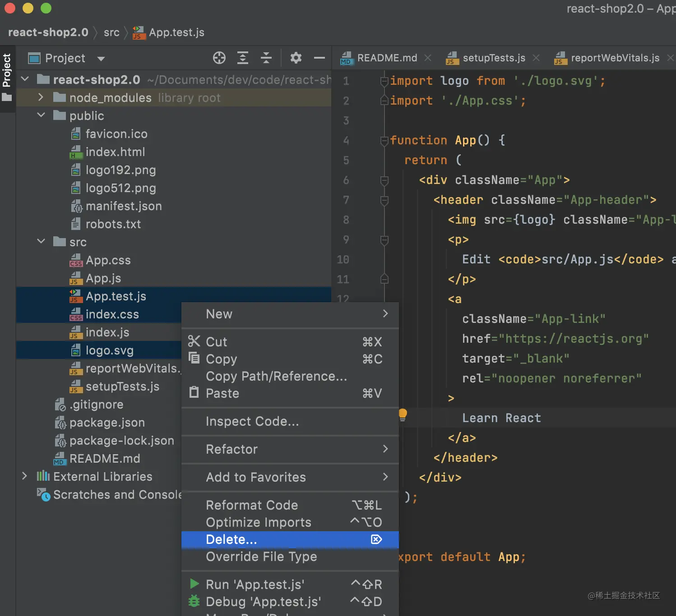676x616 pixels.
Task: Click the folder icon below Project stripe
Action: coord(7,97)
